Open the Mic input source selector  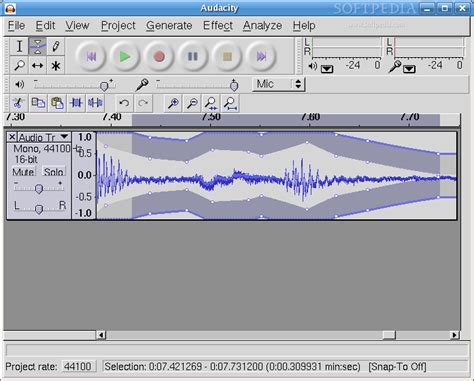[278, 84]
